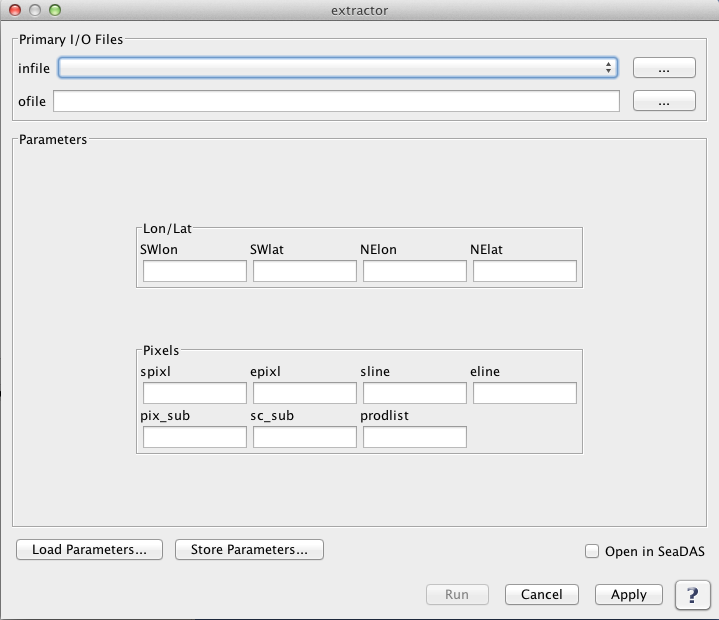Click the spixl input field
719x620 pixels.
[x=195, y=393]
